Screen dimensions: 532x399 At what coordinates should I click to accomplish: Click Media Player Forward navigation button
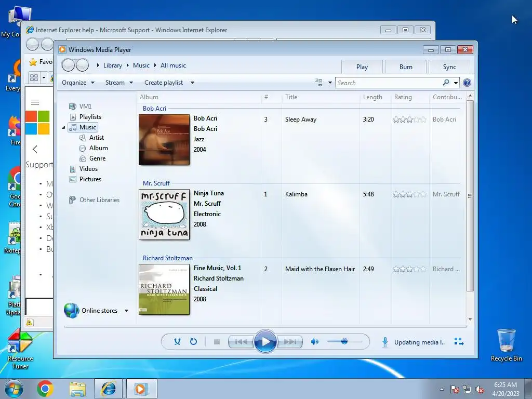coord(82,65)
